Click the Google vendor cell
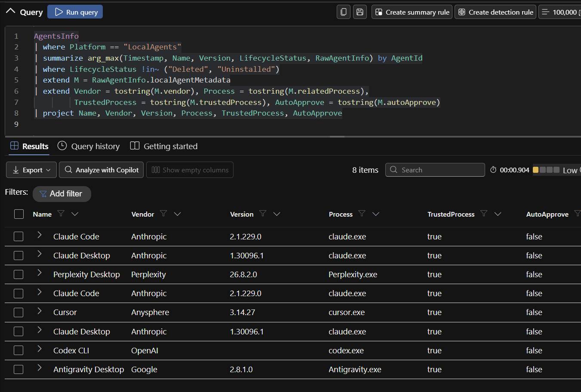 click(144, 369)
